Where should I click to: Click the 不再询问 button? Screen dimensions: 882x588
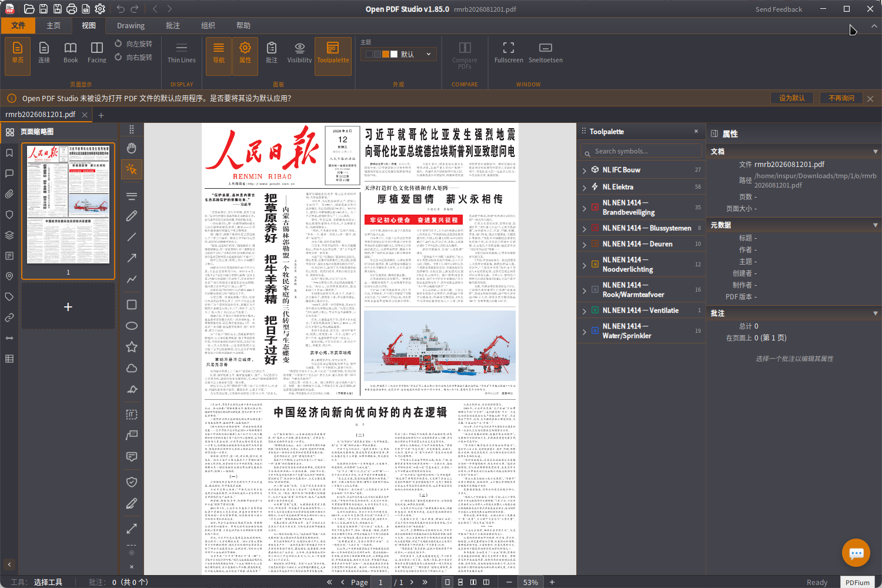coord(841,98)
